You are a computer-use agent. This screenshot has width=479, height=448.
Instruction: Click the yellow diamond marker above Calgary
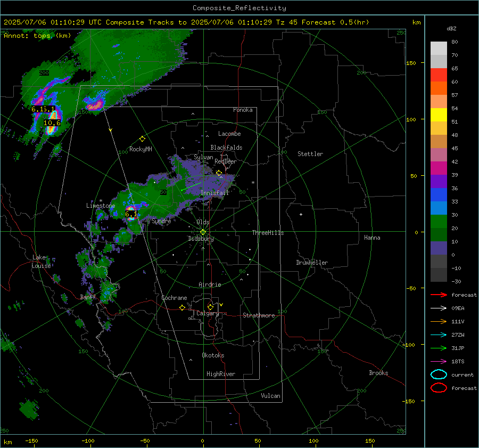pos(210,307)
